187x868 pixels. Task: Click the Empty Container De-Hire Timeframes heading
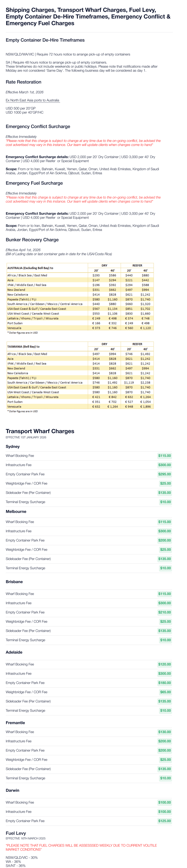coord(45,40)
